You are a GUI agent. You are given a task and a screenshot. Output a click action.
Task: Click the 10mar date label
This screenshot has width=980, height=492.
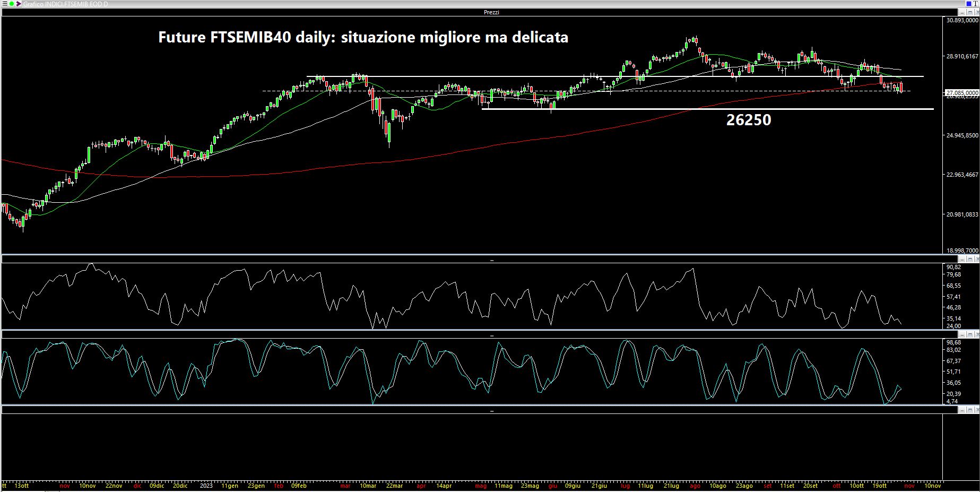coord(368,486)
